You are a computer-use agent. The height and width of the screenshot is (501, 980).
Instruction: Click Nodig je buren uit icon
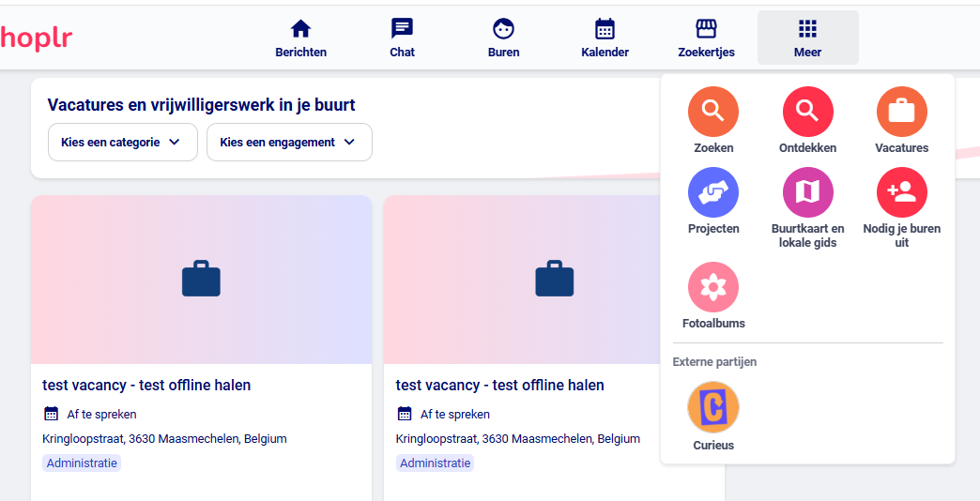click(x=901, y=192)
